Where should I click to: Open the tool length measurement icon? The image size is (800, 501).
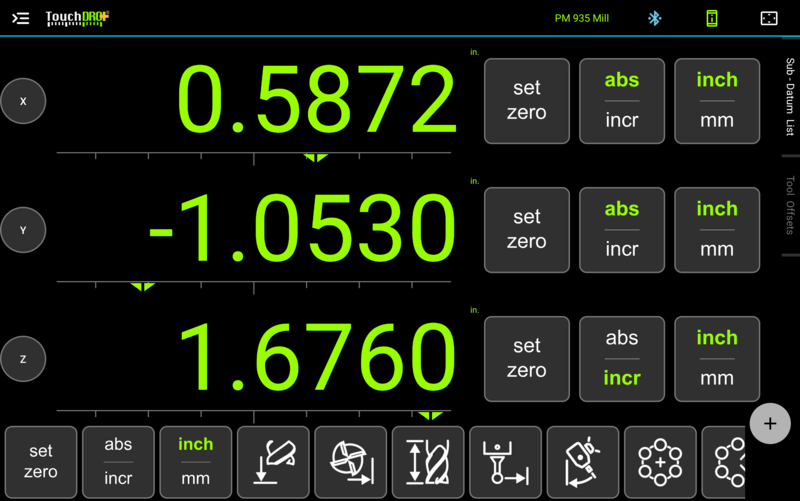pos(428,462)
